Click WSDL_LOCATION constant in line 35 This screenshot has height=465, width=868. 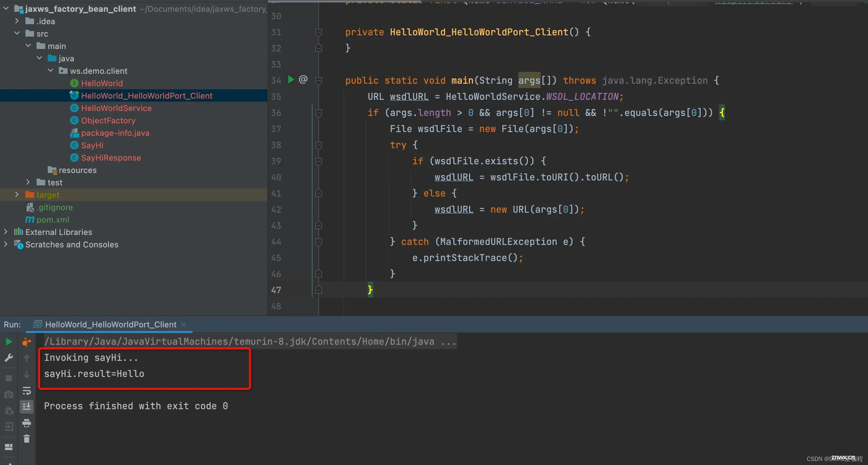click(x=582, y=97)
